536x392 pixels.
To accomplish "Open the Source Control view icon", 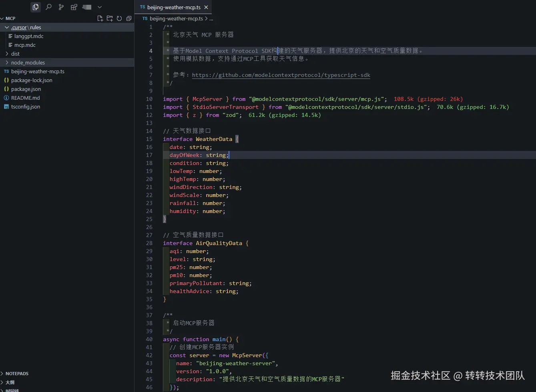I will [x=61, y=7].
